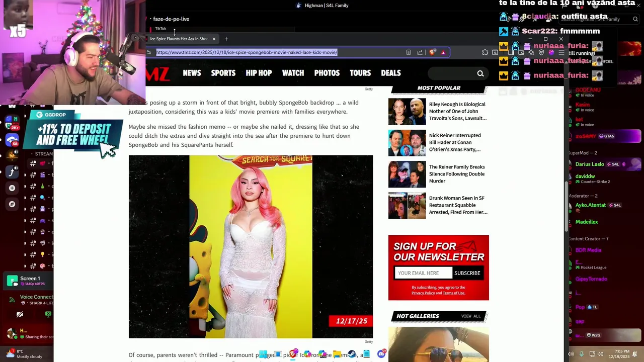Click the Brave Rewards triangle icon
Viewport: 644px width, 362px height.
pyautogui.click(x=443, y=52)
